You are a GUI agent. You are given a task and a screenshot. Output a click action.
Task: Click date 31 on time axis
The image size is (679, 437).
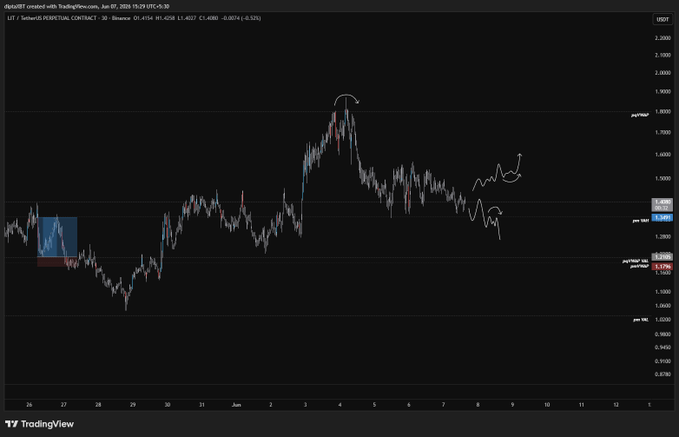[x=202, y=405]
